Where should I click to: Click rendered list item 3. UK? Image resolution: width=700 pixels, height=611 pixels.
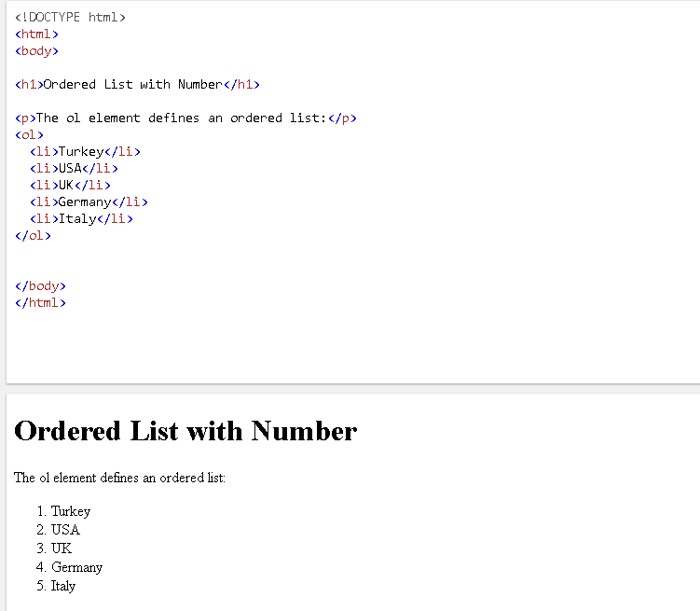click(x=54, y=548)
